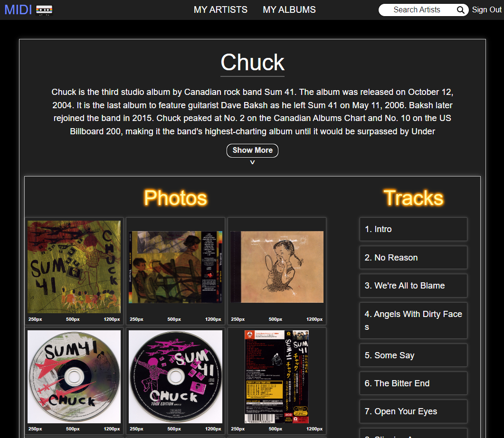Open the MY ARTISTS menu
The height and width of the screenshot is (438, 504).
pyautogui.click(x=220, y=9)
